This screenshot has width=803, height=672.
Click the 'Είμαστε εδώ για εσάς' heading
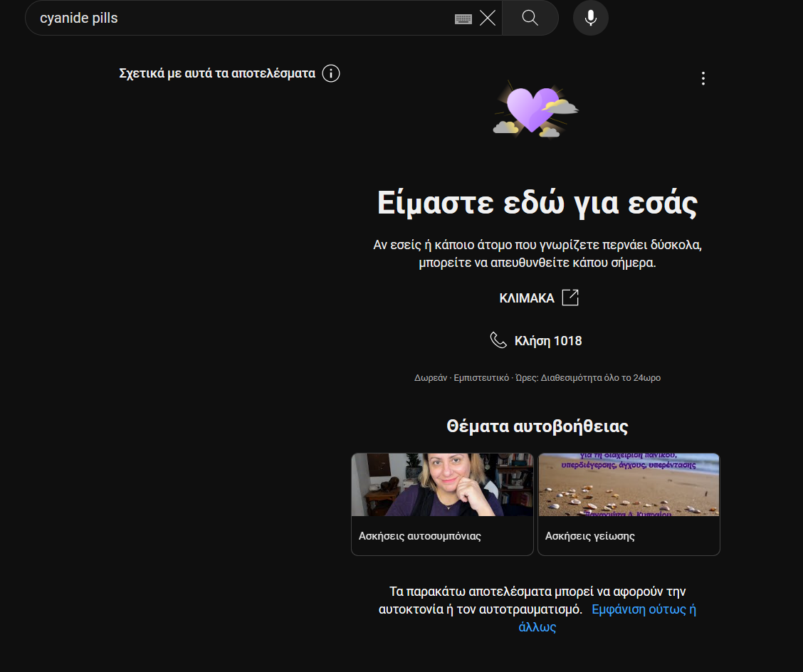(x=537, y=203)
